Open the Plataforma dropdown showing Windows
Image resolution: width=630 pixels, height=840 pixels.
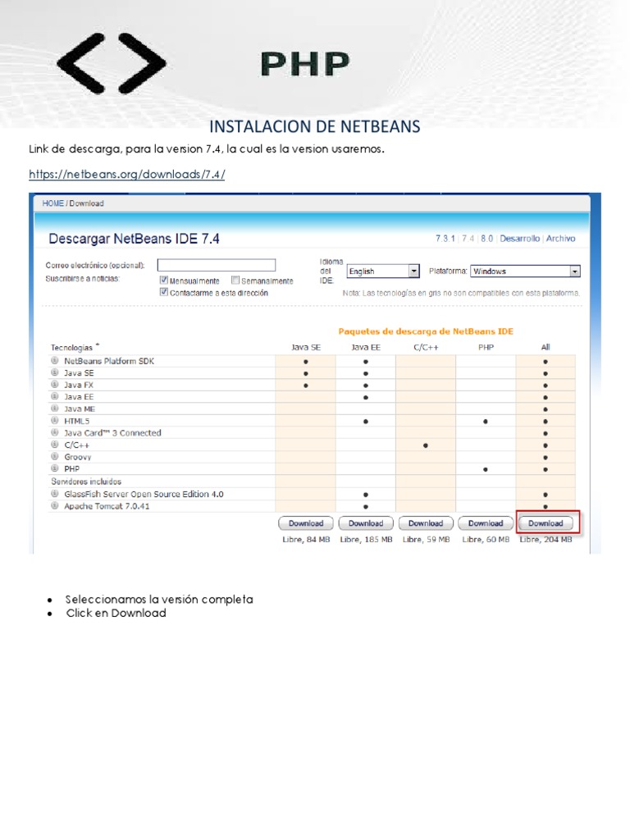point(526,272)
